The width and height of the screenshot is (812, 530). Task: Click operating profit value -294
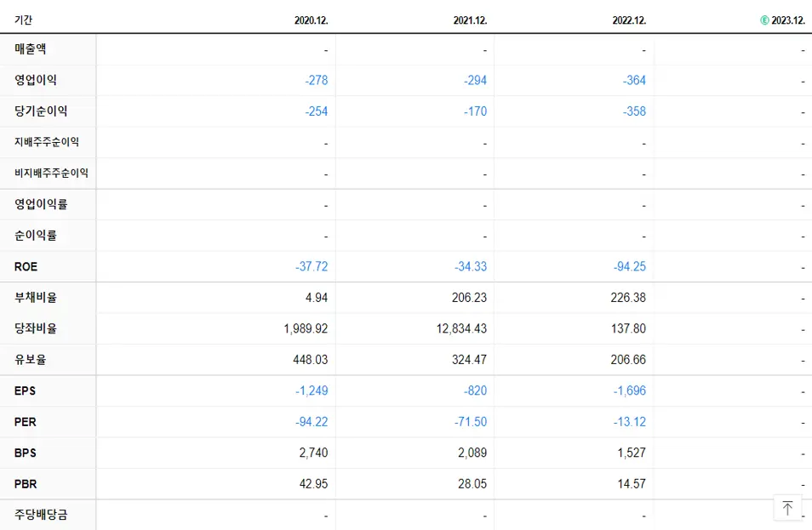476,80
